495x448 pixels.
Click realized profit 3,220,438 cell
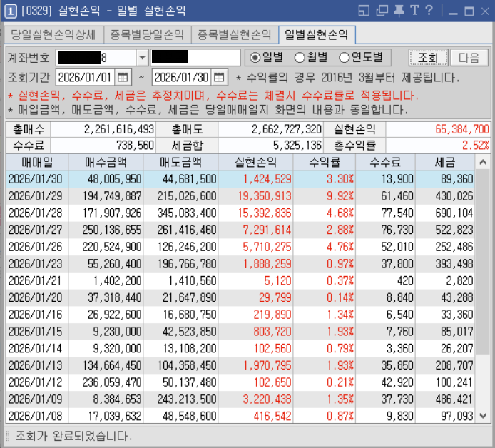coord(267,399)
